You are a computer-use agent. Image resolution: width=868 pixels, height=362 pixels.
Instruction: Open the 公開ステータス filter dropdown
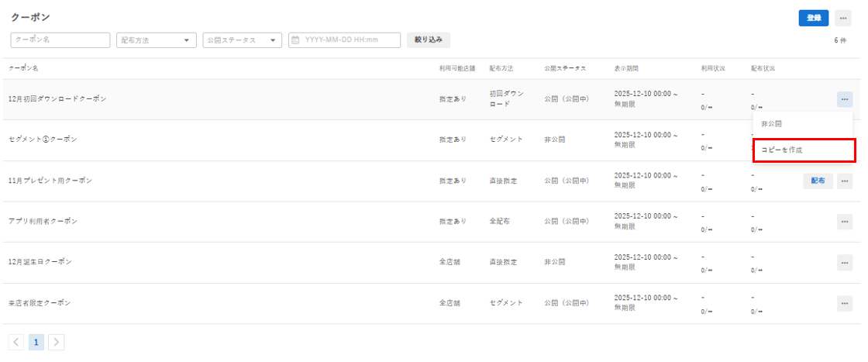242,40
